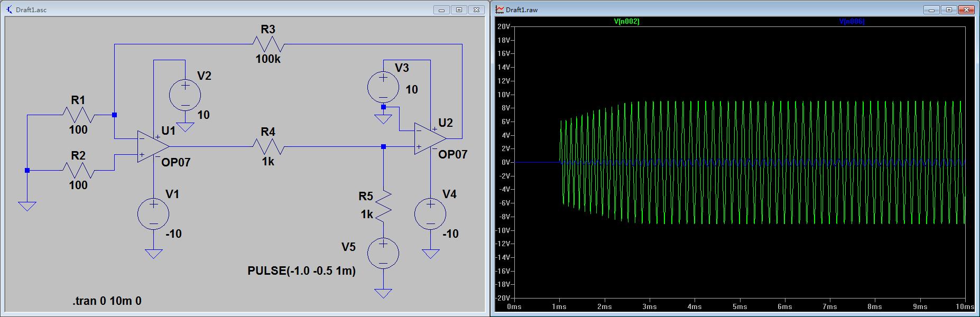This screenshot has height=317, width=980.
Task: Select the U1 op-amp symbol
Action: 153,146
